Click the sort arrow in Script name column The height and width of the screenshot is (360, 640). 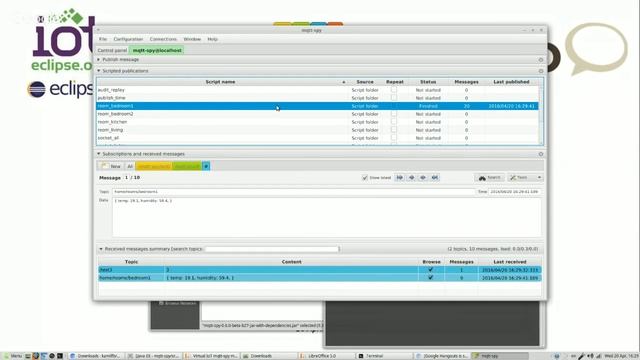point(344,82)
